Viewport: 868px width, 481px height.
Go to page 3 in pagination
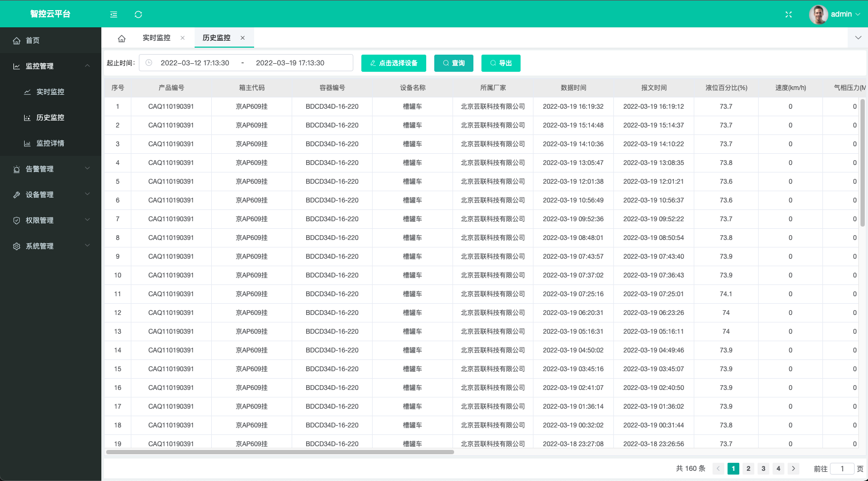pyautogui.click(x=763, y=469)
